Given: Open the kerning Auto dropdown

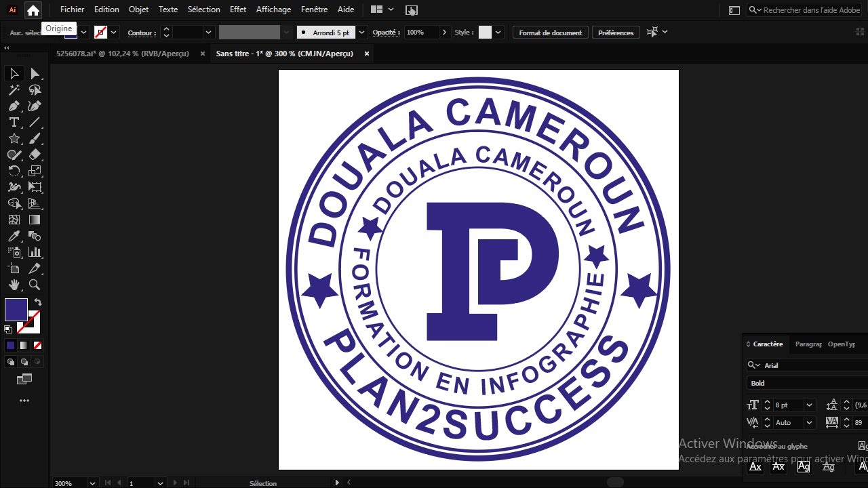Looking at the screenshot, I should (809, 422).
